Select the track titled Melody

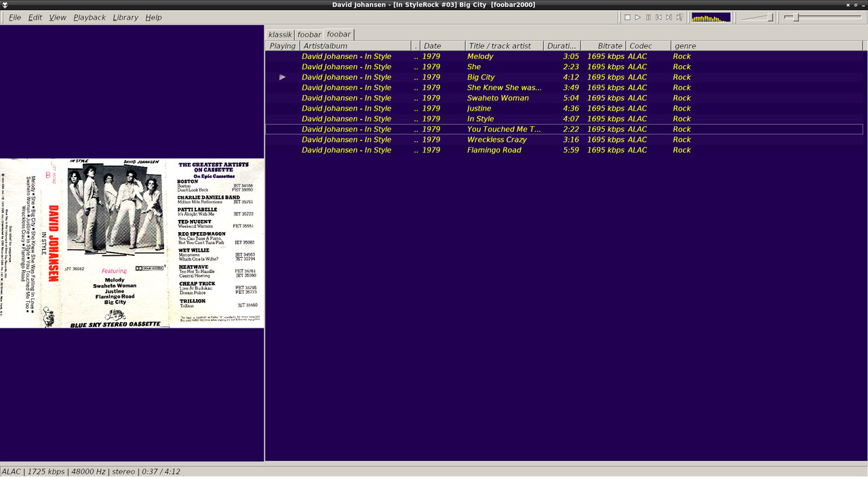(x=564, y=56)
